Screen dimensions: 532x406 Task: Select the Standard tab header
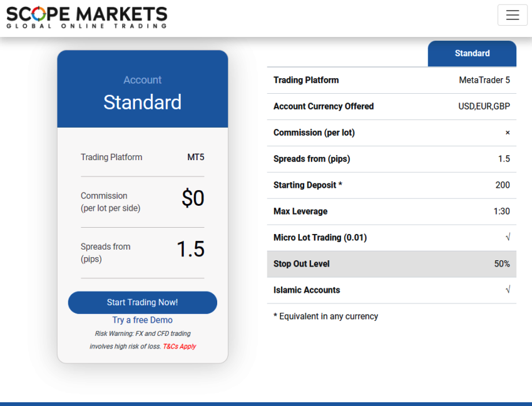[x=472, y=54]
